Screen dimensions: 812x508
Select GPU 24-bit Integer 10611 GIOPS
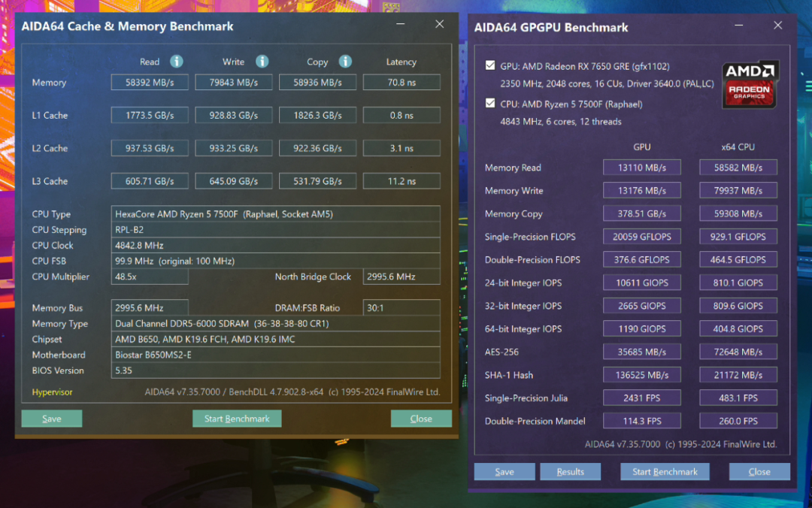coord(641,283)
